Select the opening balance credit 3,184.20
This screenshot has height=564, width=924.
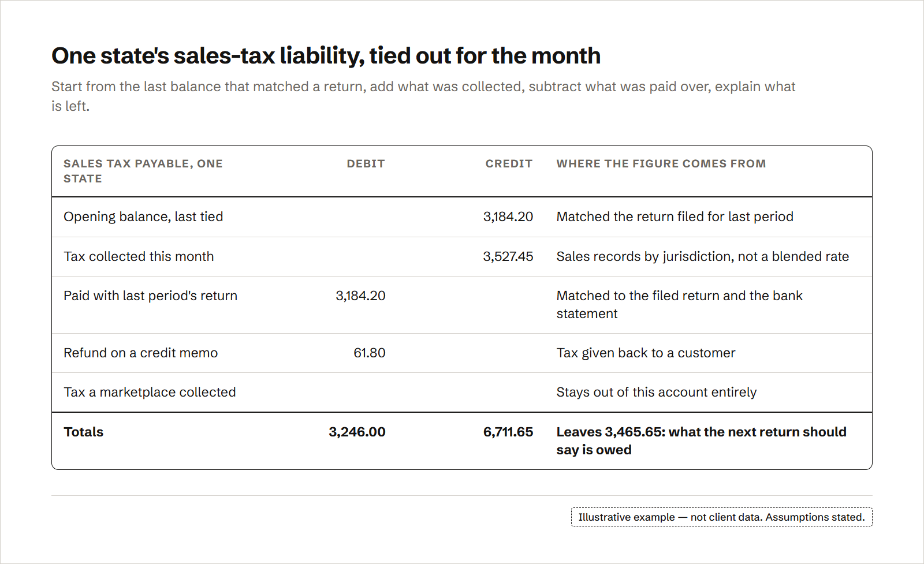508,216
